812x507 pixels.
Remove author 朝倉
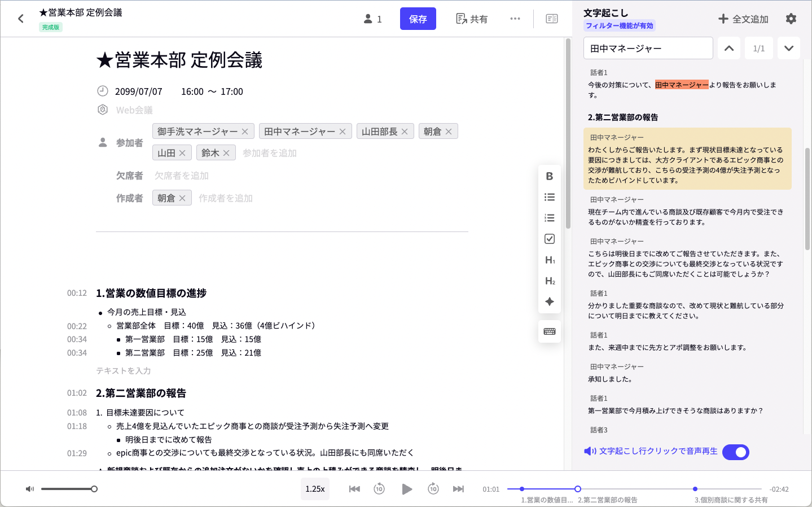182,198
